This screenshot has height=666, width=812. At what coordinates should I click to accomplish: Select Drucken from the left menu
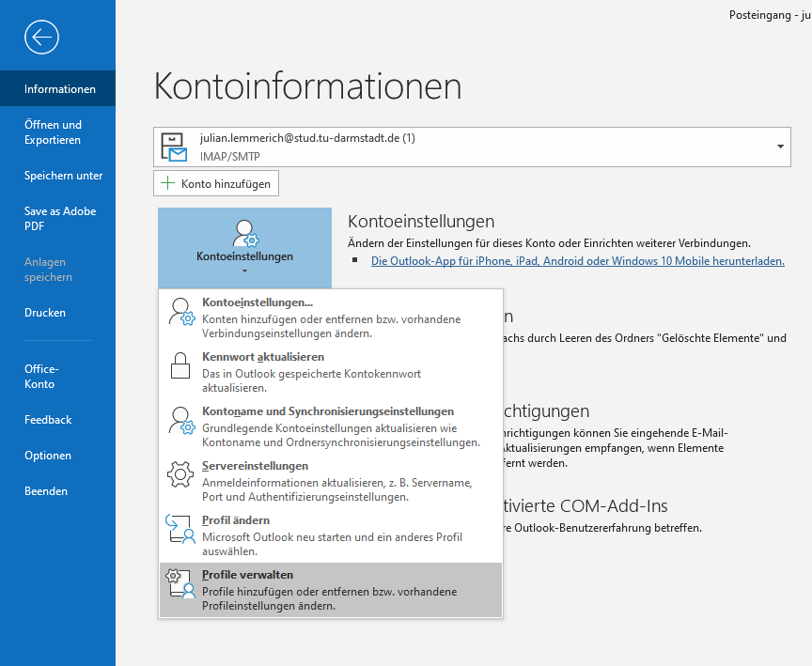(45, 313)
